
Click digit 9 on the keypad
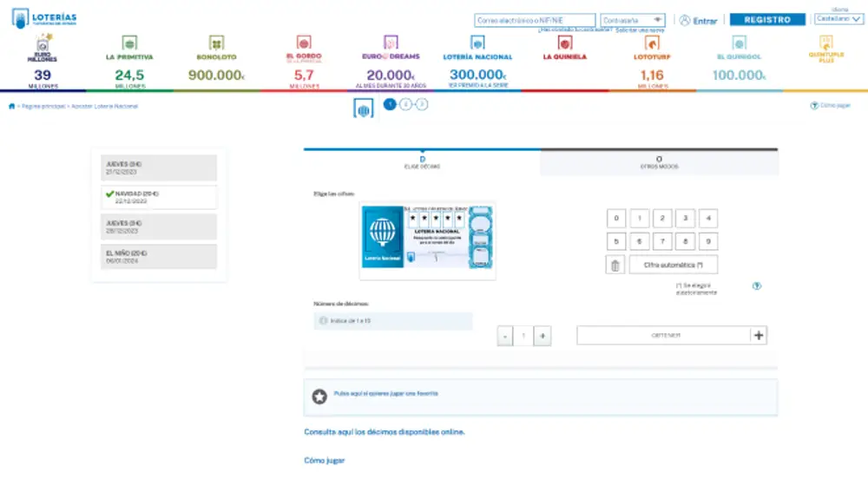(708, 241)
